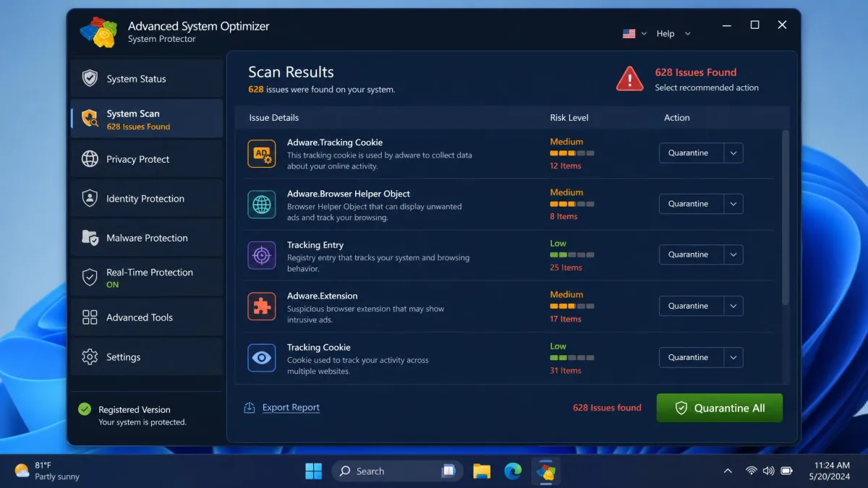Open the Windows Start menu
This screenshot has width=868, height=488.
(x=314, y=471)
